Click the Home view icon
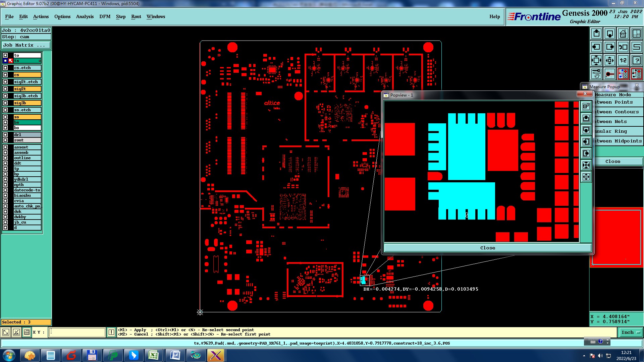Screen dimensions: 644x362 click(x=623, y=34)
